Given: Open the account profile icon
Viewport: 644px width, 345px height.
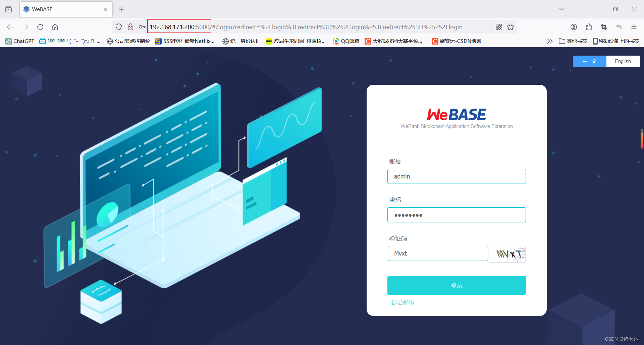Looking at the screenshot, I should click(x=574, y=27).
